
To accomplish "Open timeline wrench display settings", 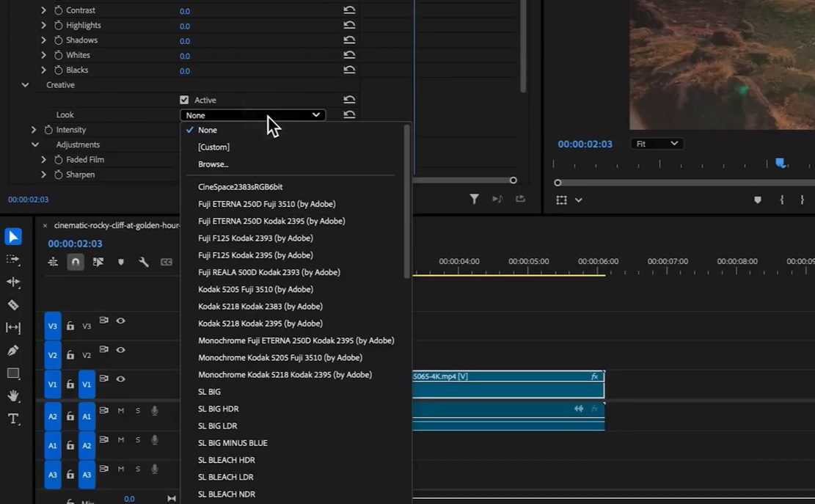I will (x=144, y=262).
